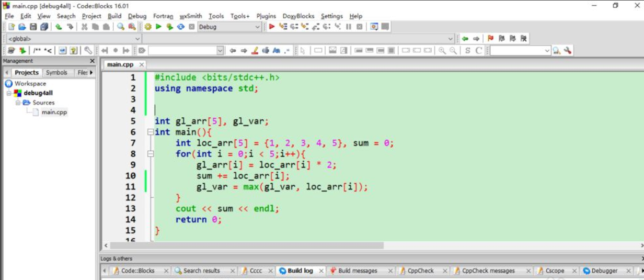
Task: Click the Build gear icon
Action: click(x=148, y=27)
